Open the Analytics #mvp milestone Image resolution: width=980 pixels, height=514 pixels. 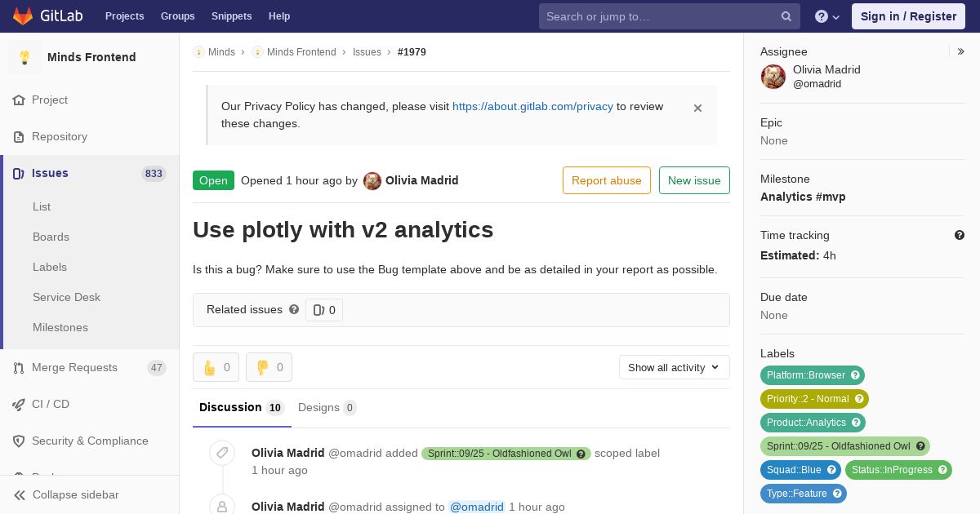tap(803, 197)
